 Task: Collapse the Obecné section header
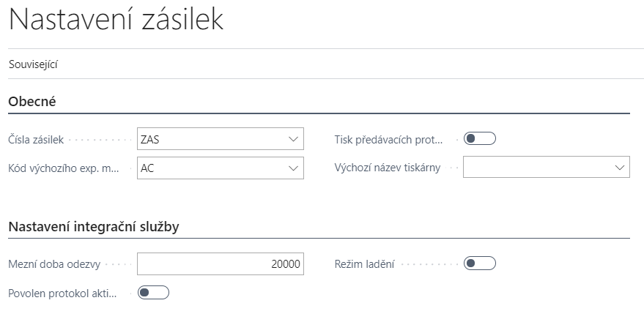pos(32,101)
